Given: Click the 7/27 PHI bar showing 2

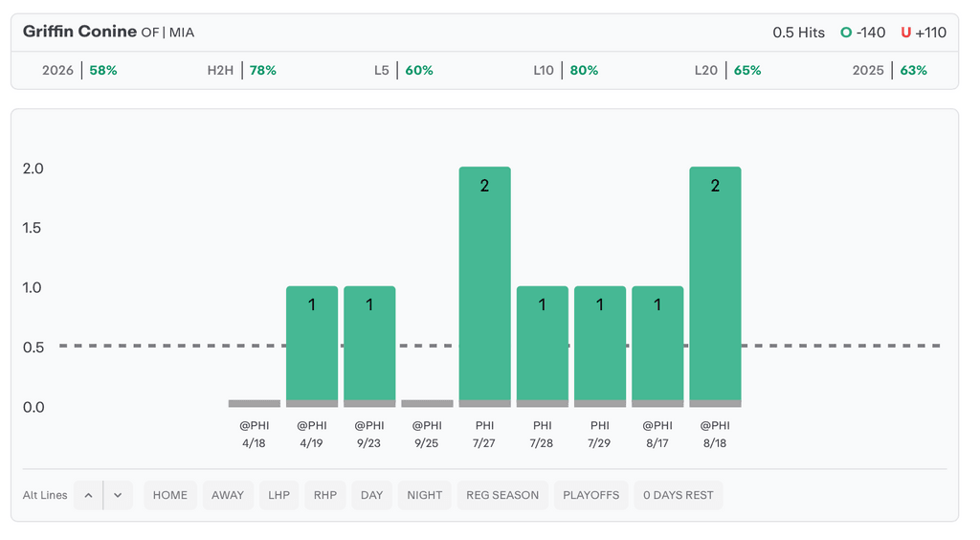Looking at the screenshot, I should tap(485, 287).
